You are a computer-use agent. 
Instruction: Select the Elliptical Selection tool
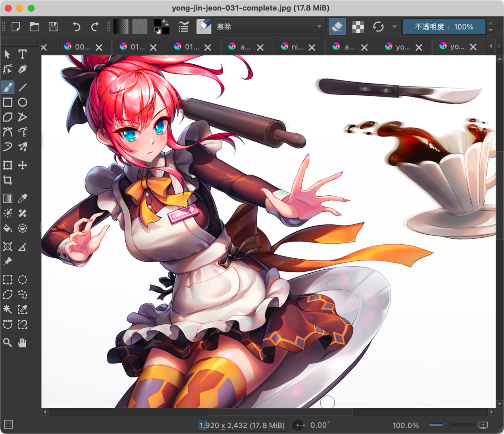click(x=22, y=280)
